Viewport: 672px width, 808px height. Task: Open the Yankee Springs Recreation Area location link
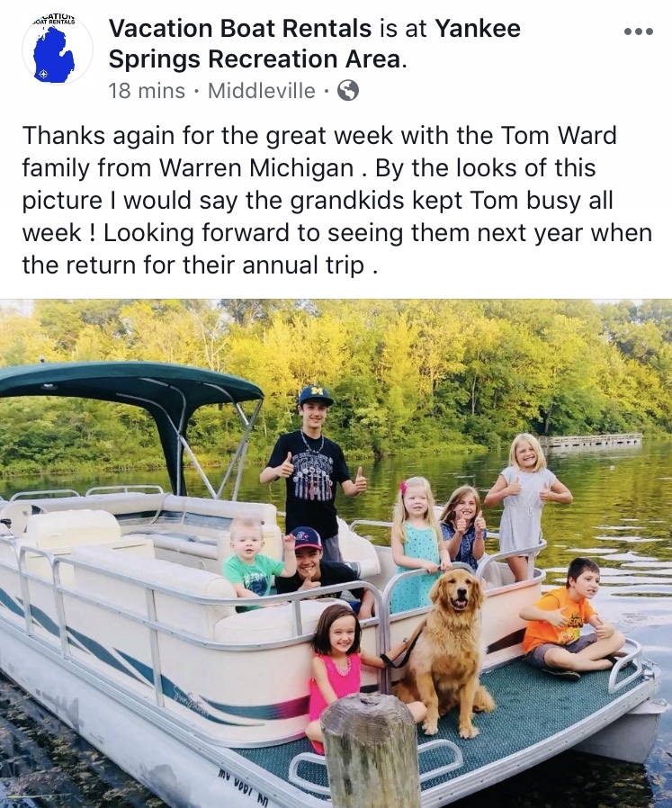(314, 44)
